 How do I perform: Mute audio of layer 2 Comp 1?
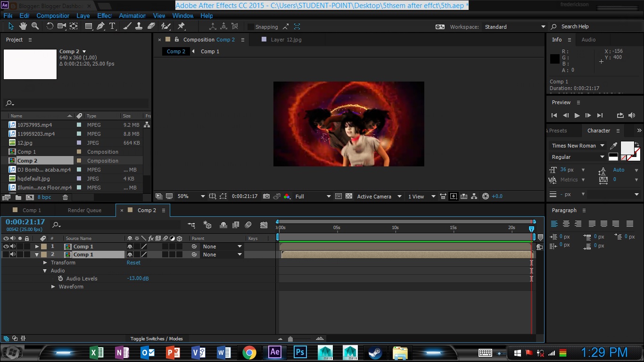13,255
